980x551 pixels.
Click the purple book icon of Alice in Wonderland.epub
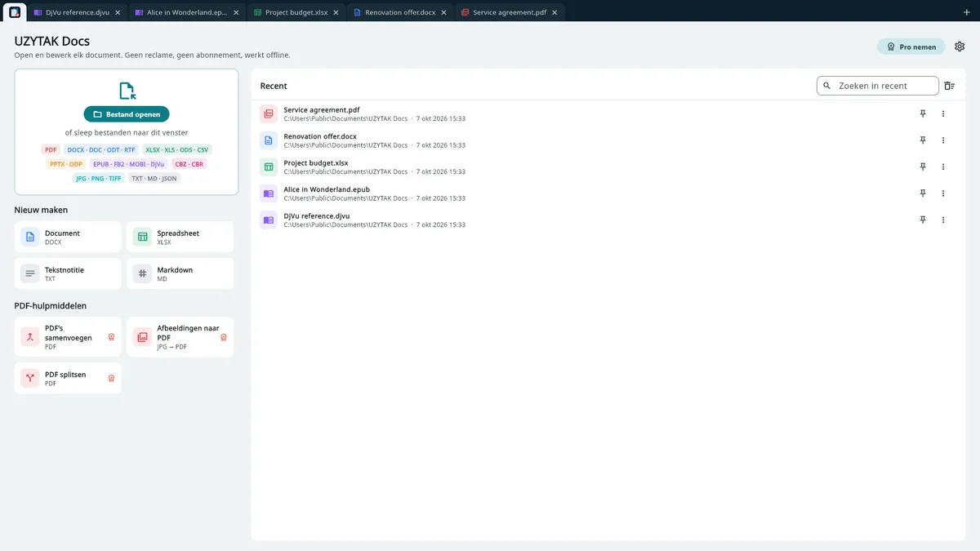click(x=268, y=193)
